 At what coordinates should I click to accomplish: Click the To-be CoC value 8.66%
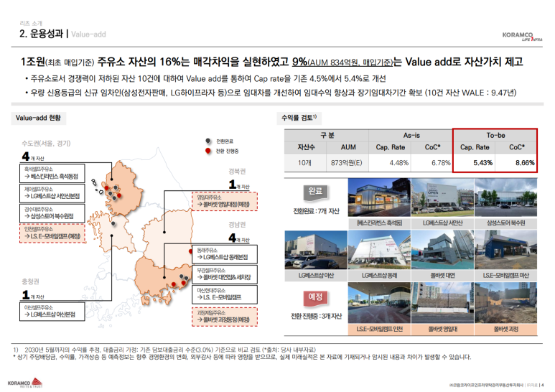525,163
